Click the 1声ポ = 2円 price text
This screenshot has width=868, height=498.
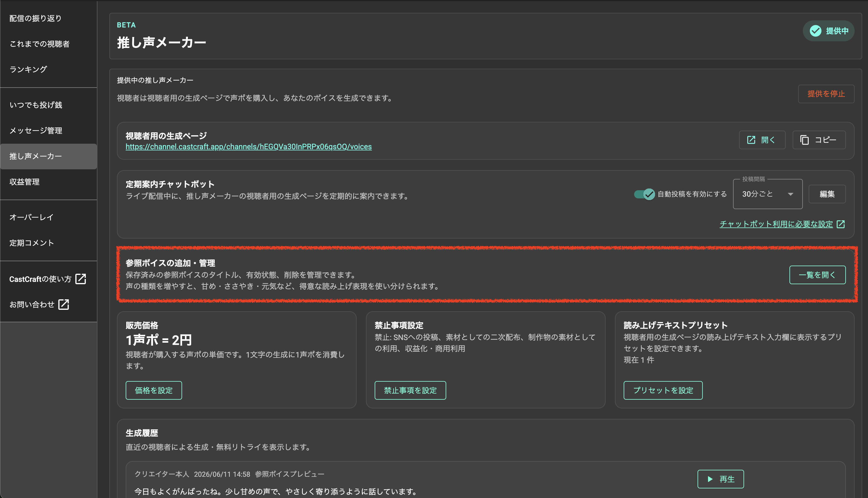159,340
